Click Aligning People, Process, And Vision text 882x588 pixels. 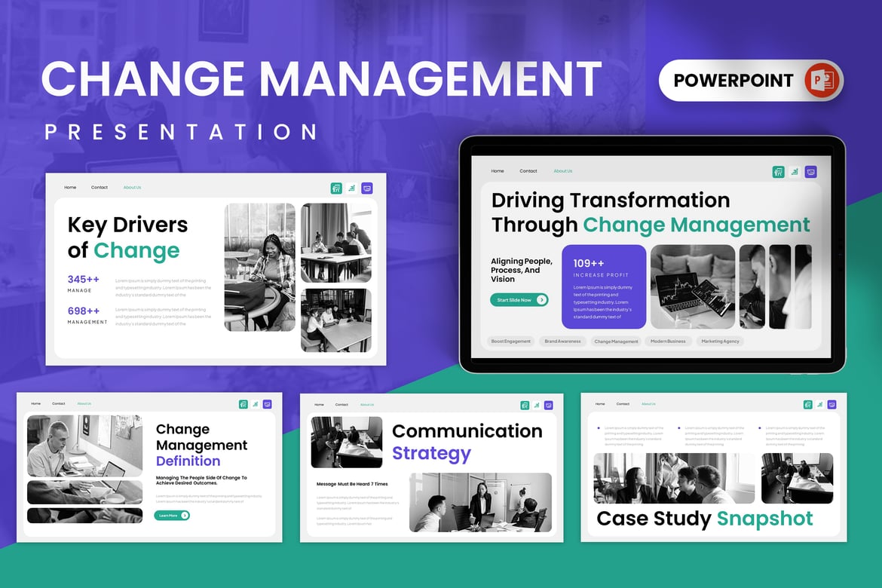coord(522,270)
